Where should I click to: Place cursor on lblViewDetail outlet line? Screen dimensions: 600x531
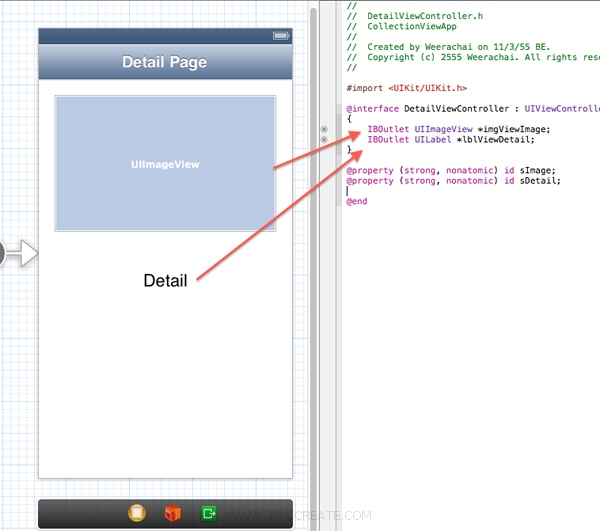pyautogui.click(x=451, y=140)
